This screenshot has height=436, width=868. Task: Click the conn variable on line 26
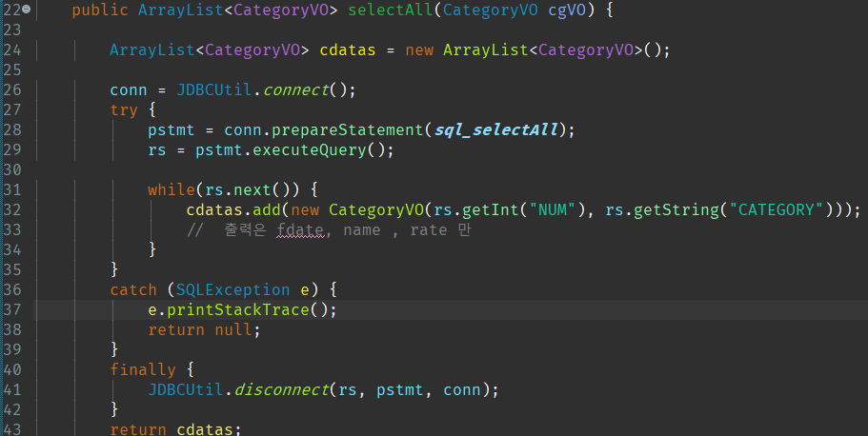click(x=129, y=90)
